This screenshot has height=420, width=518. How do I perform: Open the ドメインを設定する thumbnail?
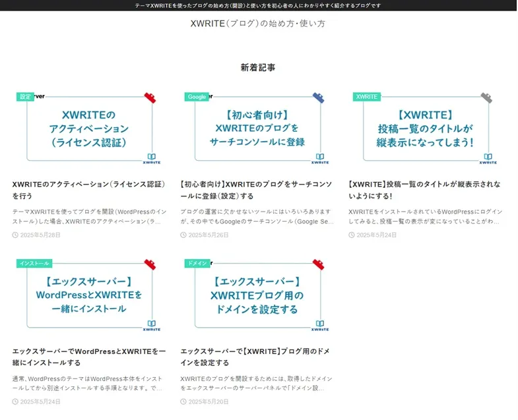click(x=257, y=296)
